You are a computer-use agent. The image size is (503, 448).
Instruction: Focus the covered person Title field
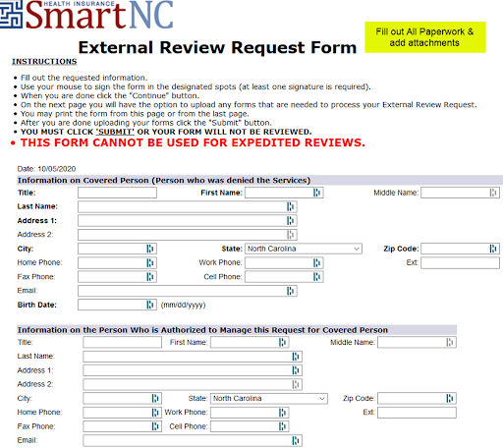(117, 193)
